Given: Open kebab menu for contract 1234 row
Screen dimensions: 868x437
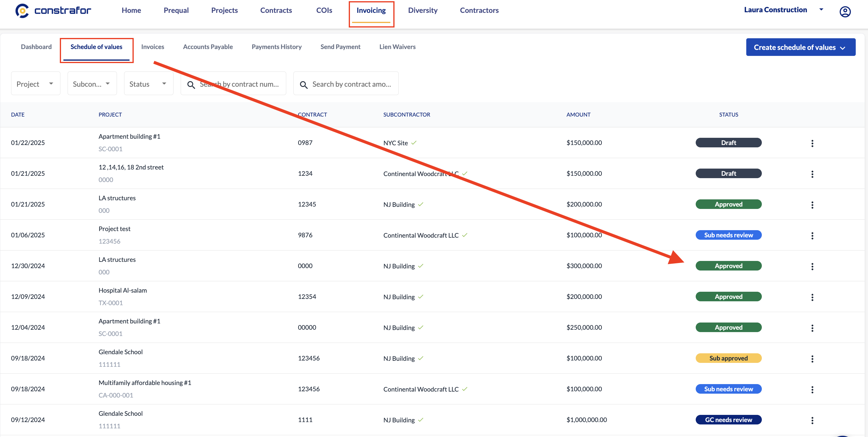Looking at the screenshot, I should [x=812, y=174].
